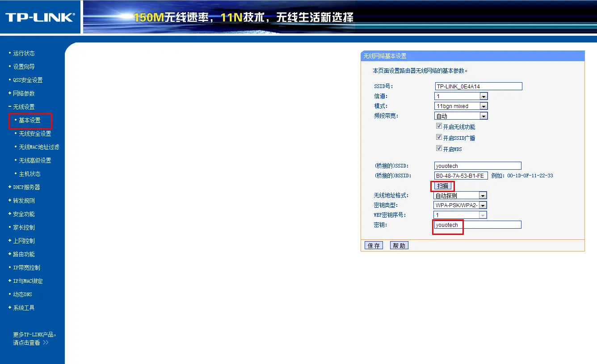Open 动态DNS in the sidebar
Screen dimensions: 597x364
click(x=22, y=294)
